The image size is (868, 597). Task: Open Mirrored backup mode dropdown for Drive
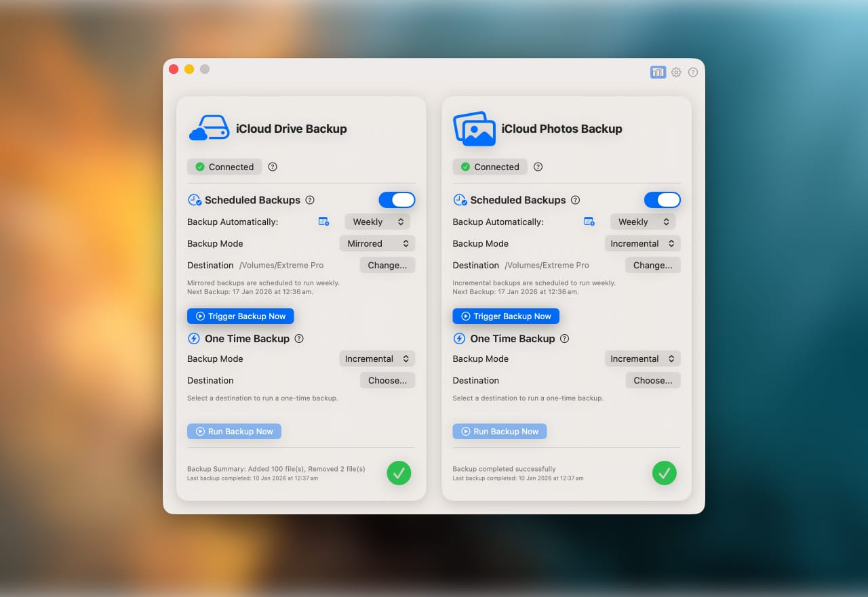tap(377, 243)
